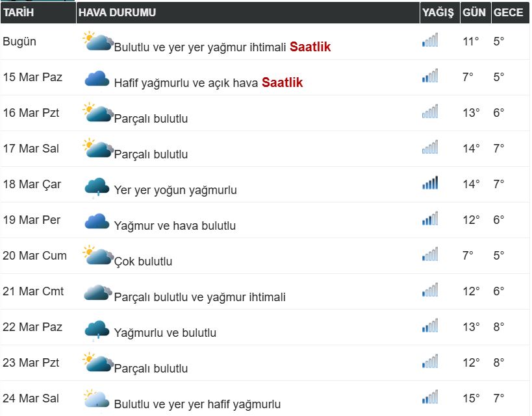Viewport: 532px width, 416px height.
Task: Click the partly sunny icon for Bugün
Action: [98, 42]
